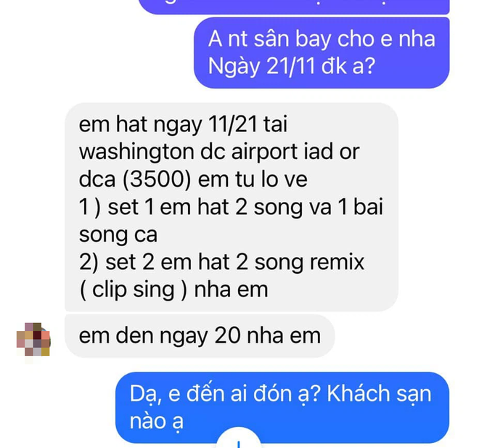Click the "11/21" date in grey message
Screen dimensions: 479x448
[233, 124]
